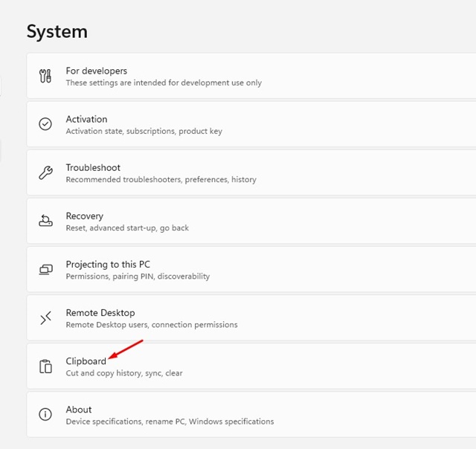The width and height of the screenshot is (476, 449).
Task: Click the Troubleshoot wrench icon
Action: [x=45, y=172]
